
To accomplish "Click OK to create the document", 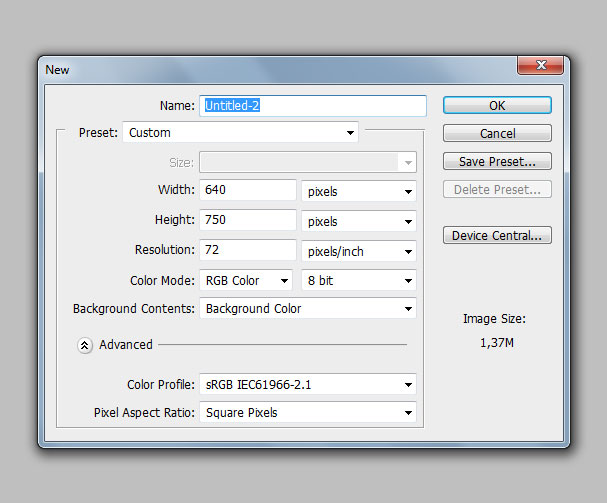I will point(497,105).
